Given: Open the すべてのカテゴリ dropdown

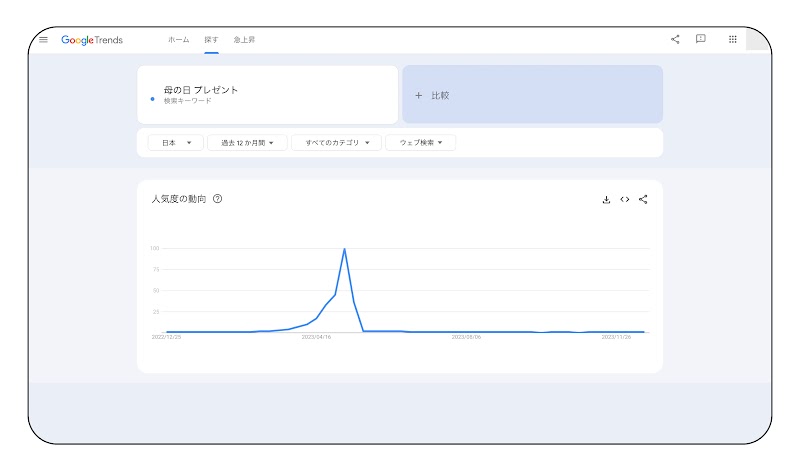Looking at the screenshot, I should coord(336,143).
